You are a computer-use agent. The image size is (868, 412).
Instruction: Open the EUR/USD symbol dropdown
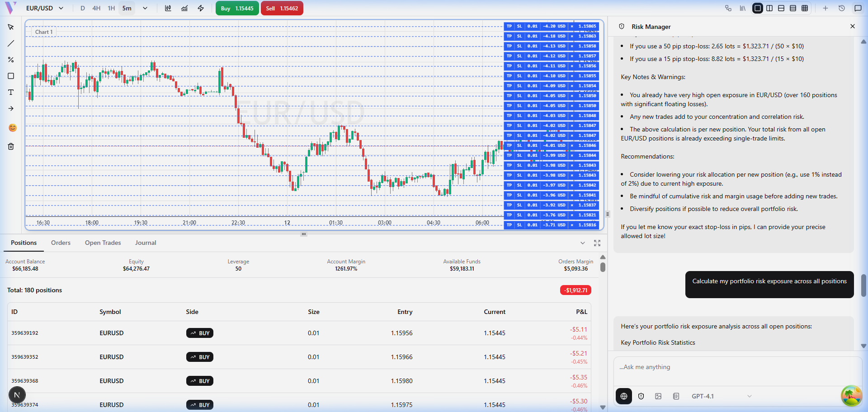45,8
